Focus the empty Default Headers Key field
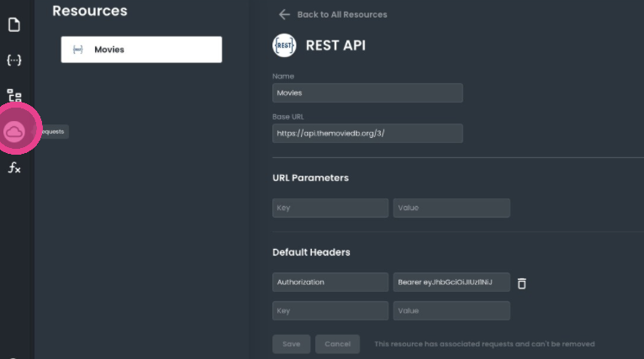644x359 pixels. coord(330,311)
